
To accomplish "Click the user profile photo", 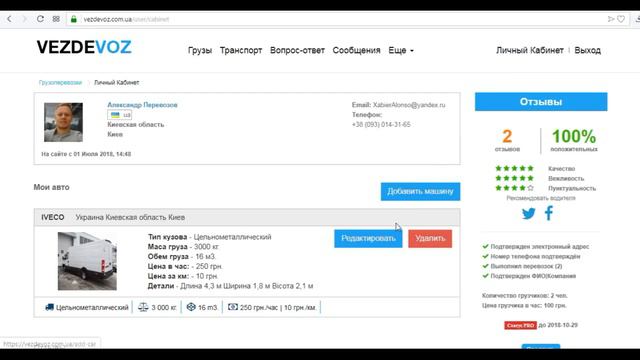I will pyautogui.click(x=63, y=122).
